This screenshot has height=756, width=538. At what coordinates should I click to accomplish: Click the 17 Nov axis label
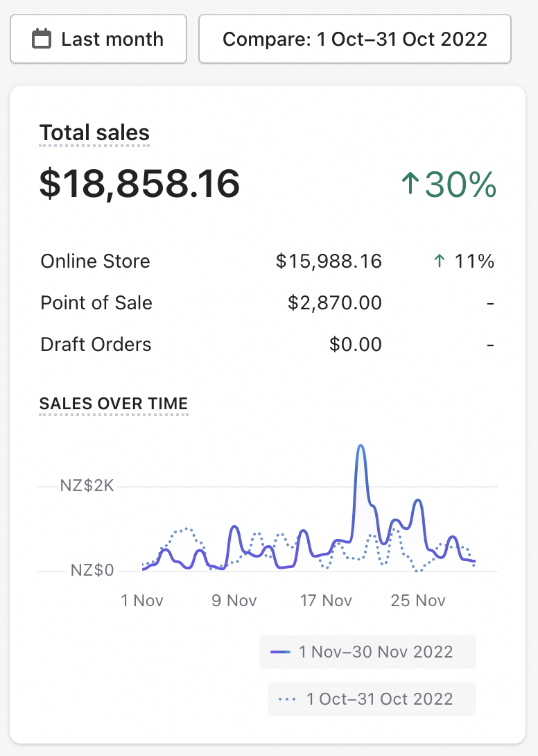tap(326, 600)
